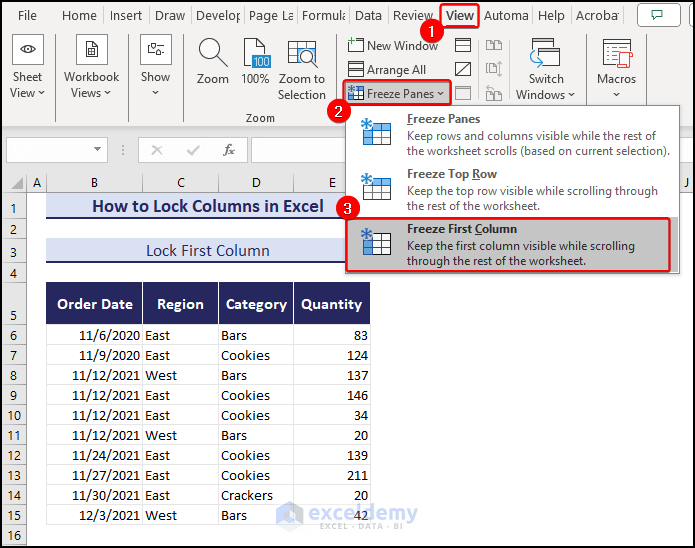Select How to Lock Columns title

click(196, 206)
